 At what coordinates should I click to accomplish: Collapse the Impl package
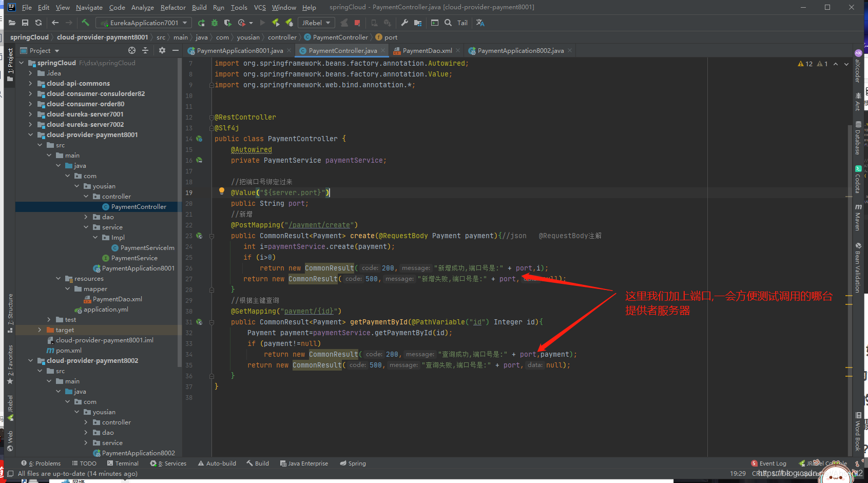(95, 238)
